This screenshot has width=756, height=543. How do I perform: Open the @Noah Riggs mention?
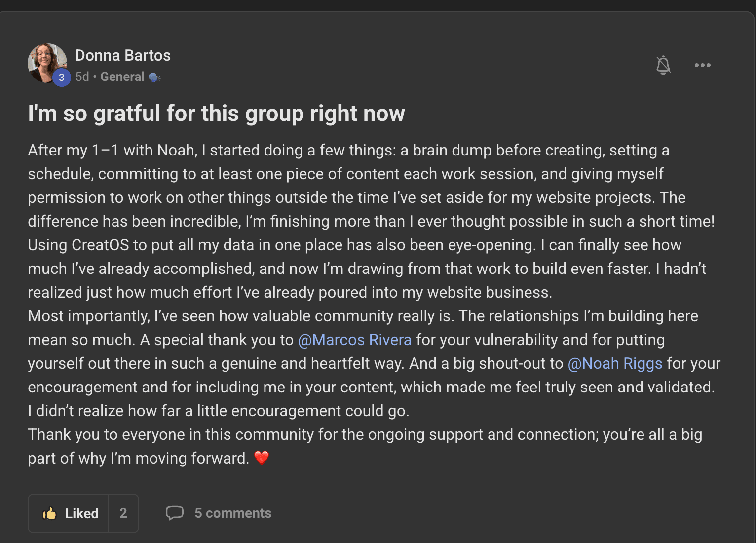(x=615, y=363)
